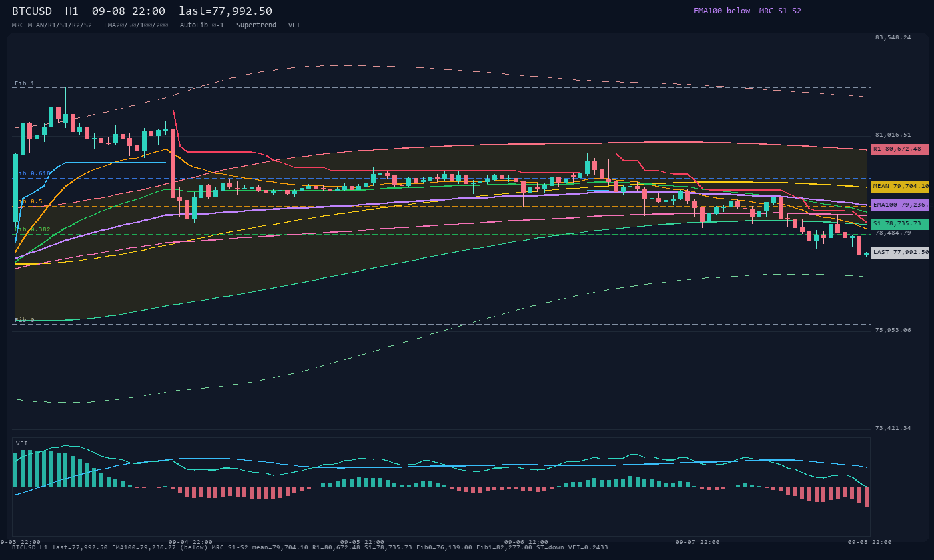The height and width of the screenshot is (560, 934).
Task: Click the VFI label in the indicator list
Action: (x=294, y=25)
